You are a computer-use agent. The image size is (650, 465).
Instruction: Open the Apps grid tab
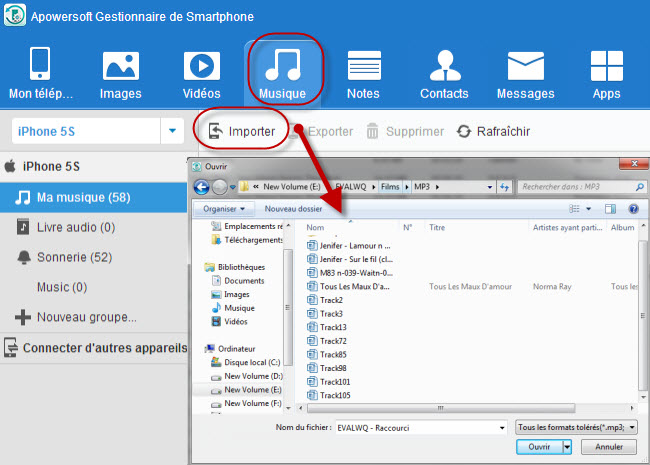click(x=606, y=75)
